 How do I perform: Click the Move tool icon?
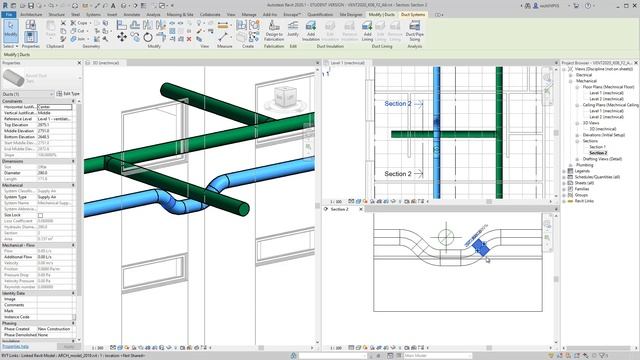(x=122, y=38)
